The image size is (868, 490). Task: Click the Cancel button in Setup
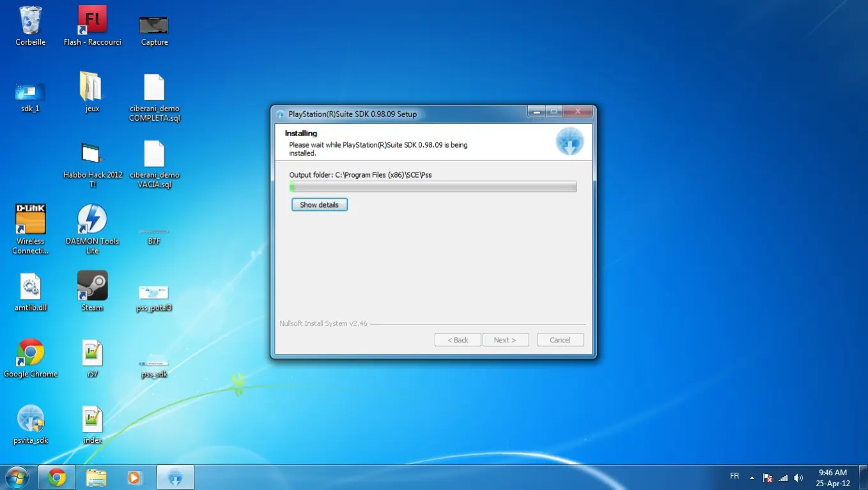561,340
